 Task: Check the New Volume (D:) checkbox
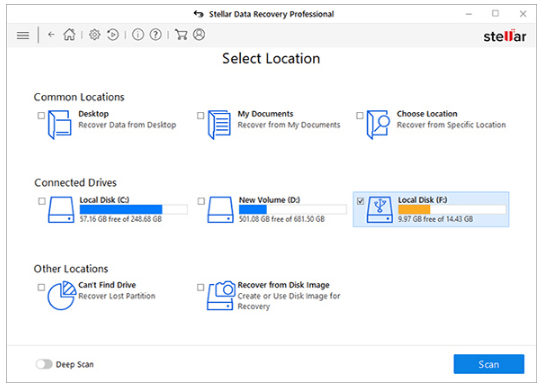point(201,201)
